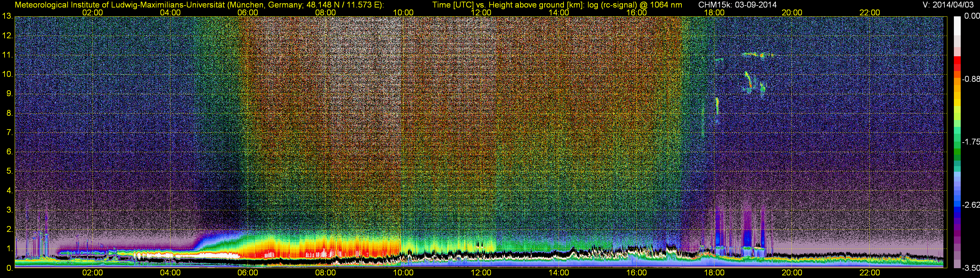Screen dimensions: 980x278
Task: Click the '-2.62' colorbar value
Action: pos(971,205)
